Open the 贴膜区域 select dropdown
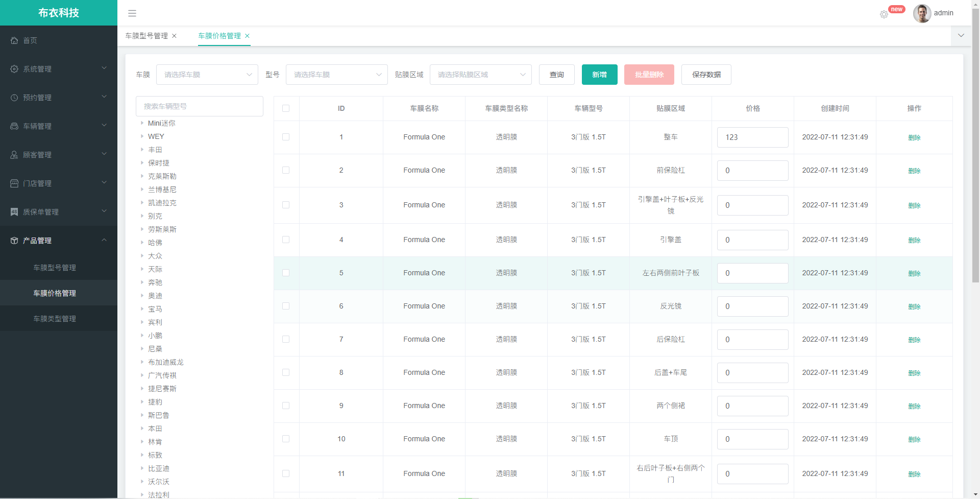This screenshot has height=499, width=980. 481,75
